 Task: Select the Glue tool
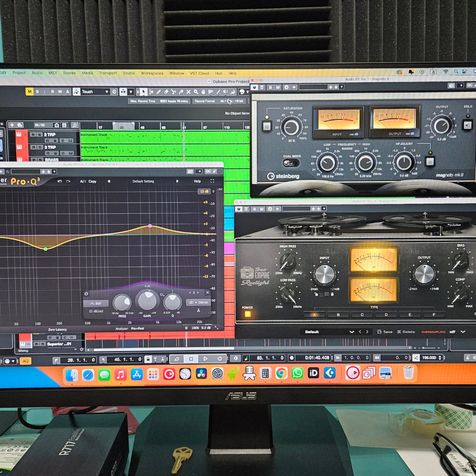coord(181,92)
